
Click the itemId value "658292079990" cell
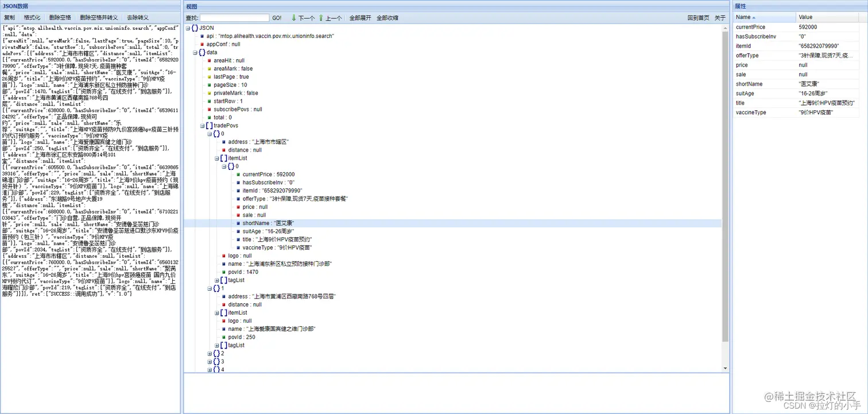tap(827, 46)
